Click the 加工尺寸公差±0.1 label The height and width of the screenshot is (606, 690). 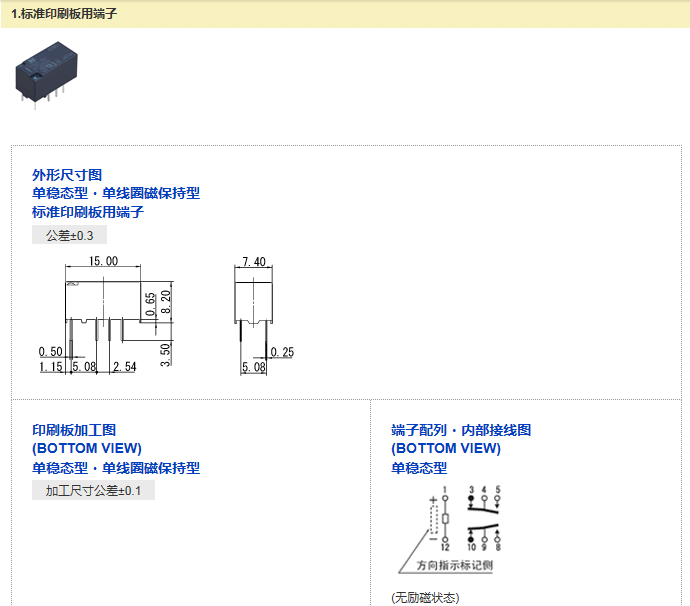tap(93, 491)
